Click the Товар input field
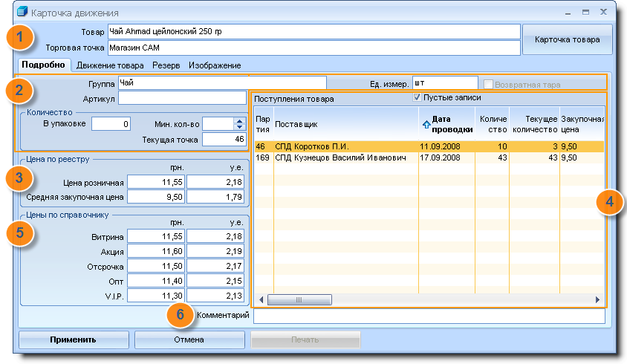The image size is (627, 364). [314, 32]
